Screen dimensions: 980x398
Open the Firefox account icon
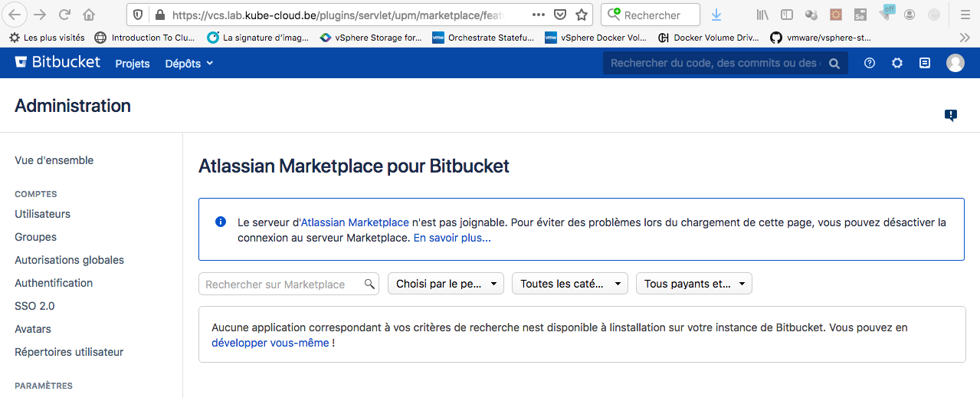coord(910,15)
